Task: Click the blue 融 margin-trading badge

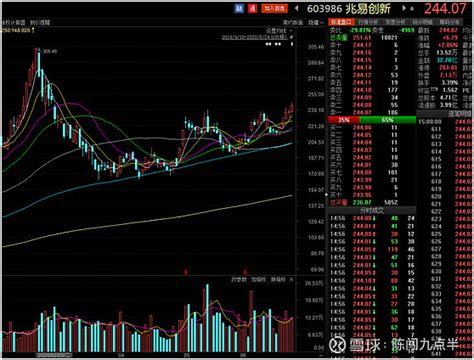Action: [x=239, y=8]
